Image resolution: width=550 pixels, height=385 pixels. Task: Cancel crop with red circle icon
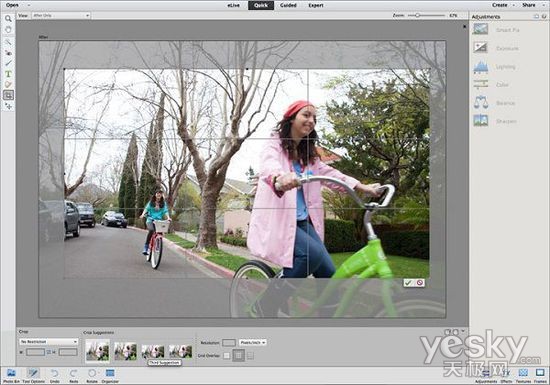click(420, 283)
